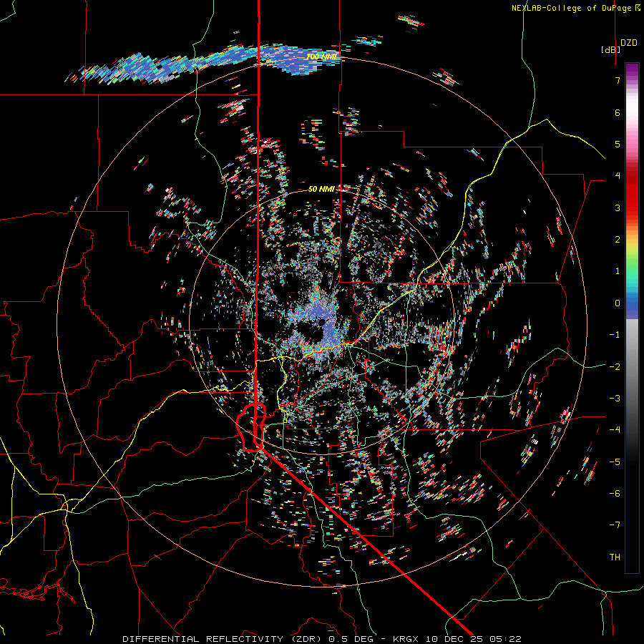The height and width of the screenshot is (644, 644).
Task: Click the -6 value on color scale
Action: tap(615, 494)
